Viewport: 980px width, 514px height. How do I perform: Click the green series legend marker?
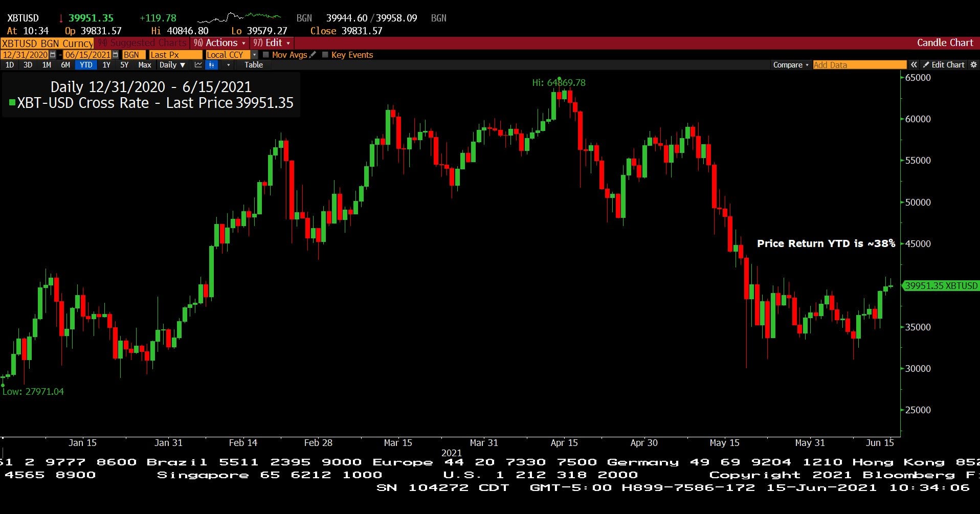pyautogui.click(x=12, y=103)
